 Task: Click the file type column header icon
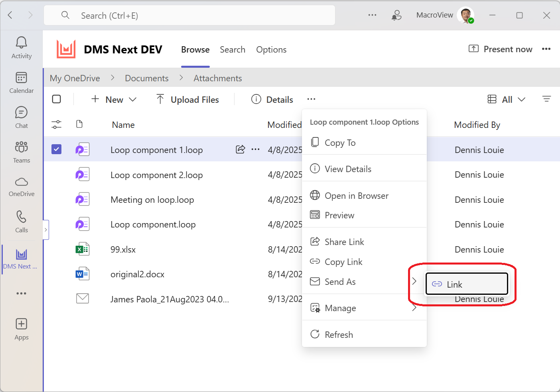point(79,124)
